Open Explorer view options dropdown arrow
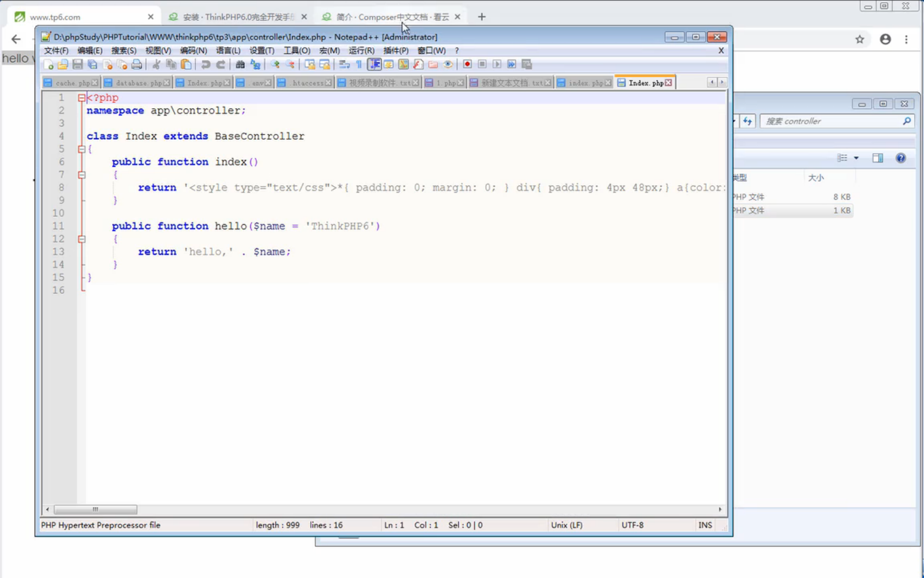 tap(856, 159)
